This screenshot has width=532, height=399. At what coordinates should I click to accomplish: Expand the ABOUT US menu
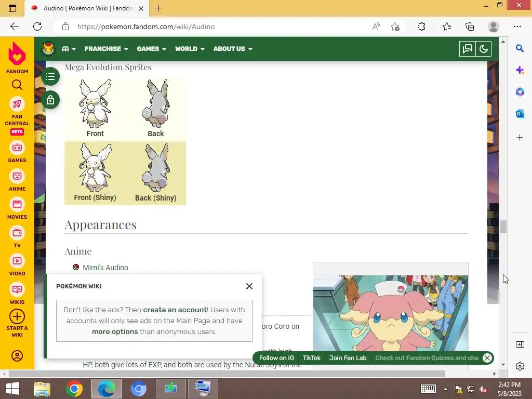233,49
